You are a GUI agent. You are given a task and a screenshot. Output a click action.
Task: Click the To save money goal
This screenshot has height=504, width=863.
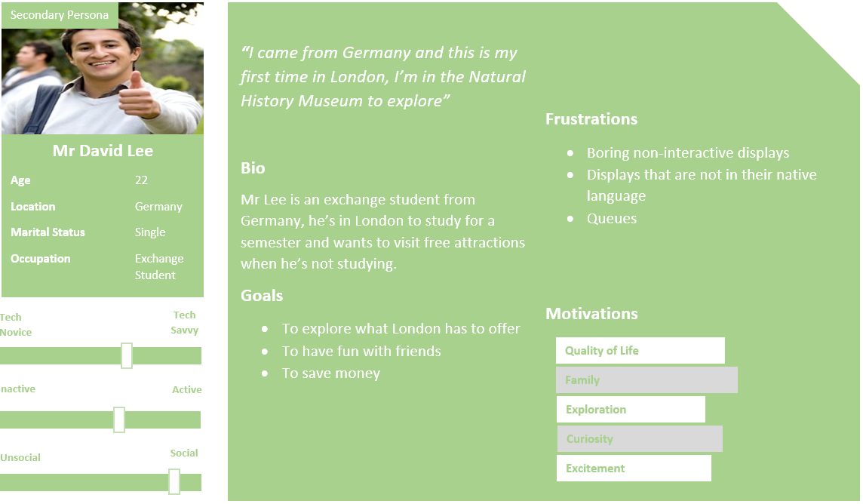[x=330, y=373]
